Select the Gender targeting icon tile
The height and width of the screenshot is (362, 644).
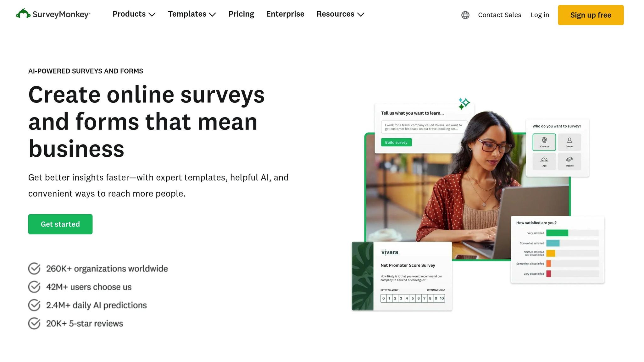(x=569, y=142)
